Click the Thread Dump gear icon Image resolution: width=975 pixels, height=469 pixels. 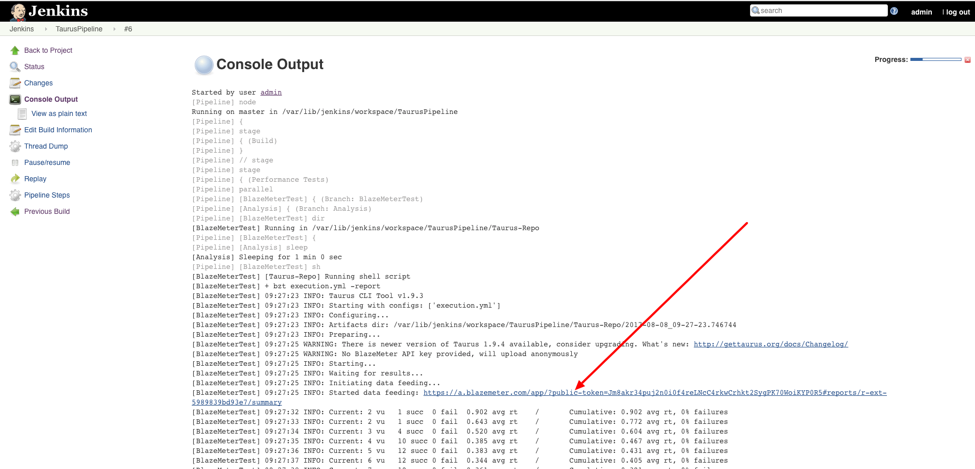[x=15, y=146]
